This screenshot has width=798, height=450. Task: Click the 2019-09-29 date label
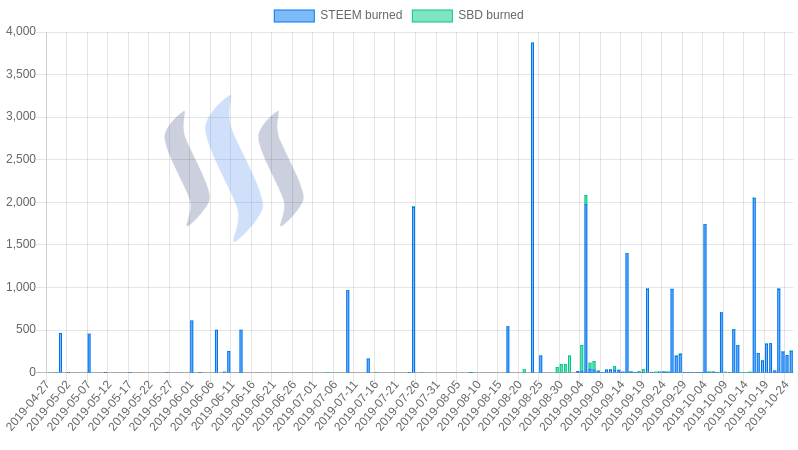coord(664,406)
